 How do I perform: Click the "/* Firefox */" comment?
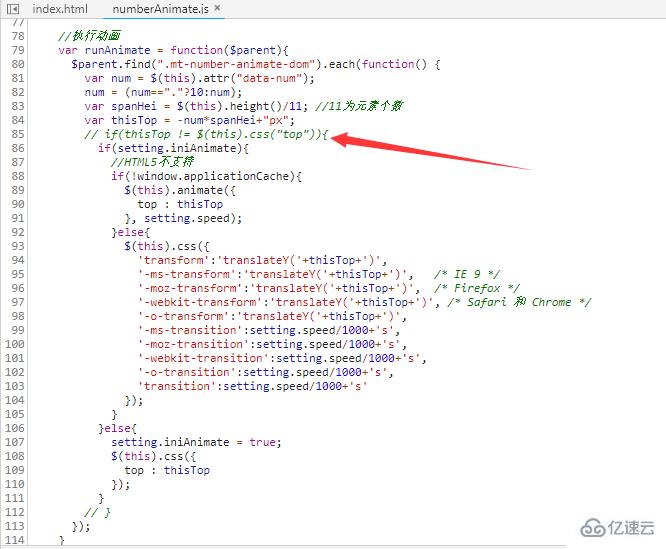click(477, 288)
